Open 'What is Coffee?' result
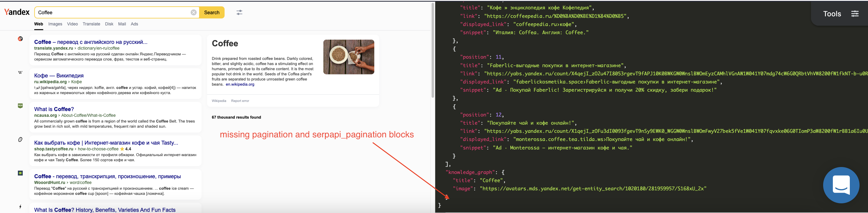The height and width of the screenshot is (213, 868). point(54,109)
